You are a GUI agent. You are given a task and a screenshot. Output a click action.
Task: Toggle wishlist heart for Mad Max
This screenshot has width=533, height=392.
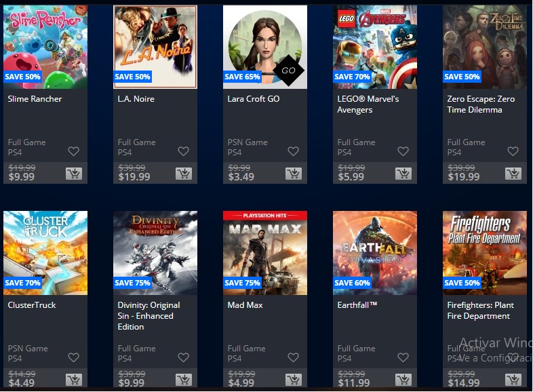point(293,357)
